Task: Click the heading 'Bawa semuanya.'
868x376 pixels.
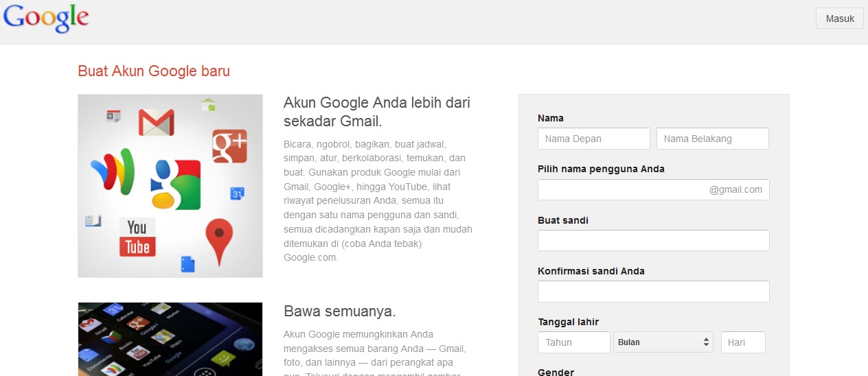Action: [340, 312]
